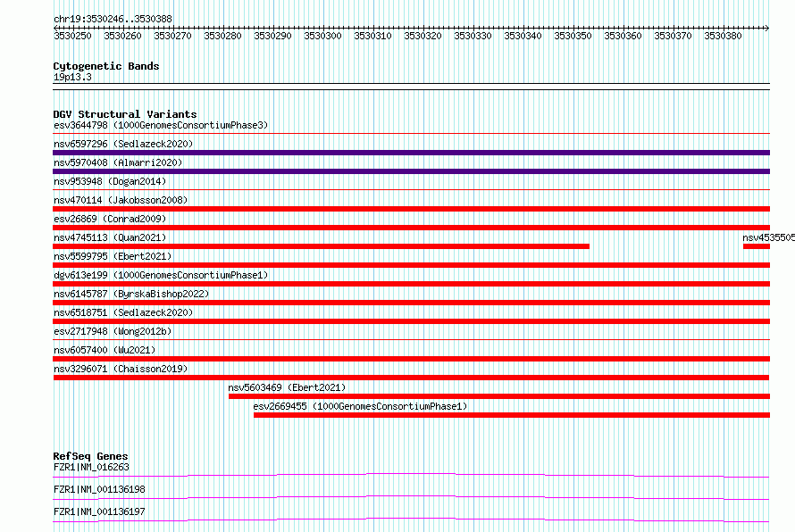The height and width of the screenshot is (532, 795).
Task: Click the red bar under esv2669455
Action: point(512,415)
